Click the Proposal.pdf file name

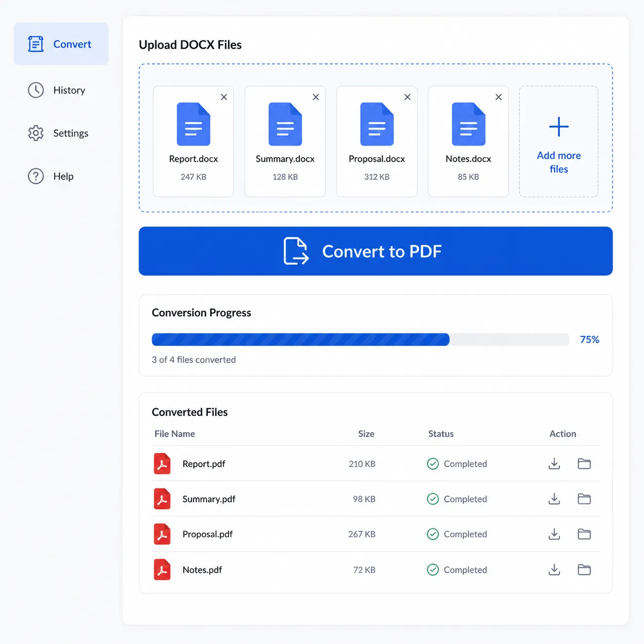tap(207, 534)
